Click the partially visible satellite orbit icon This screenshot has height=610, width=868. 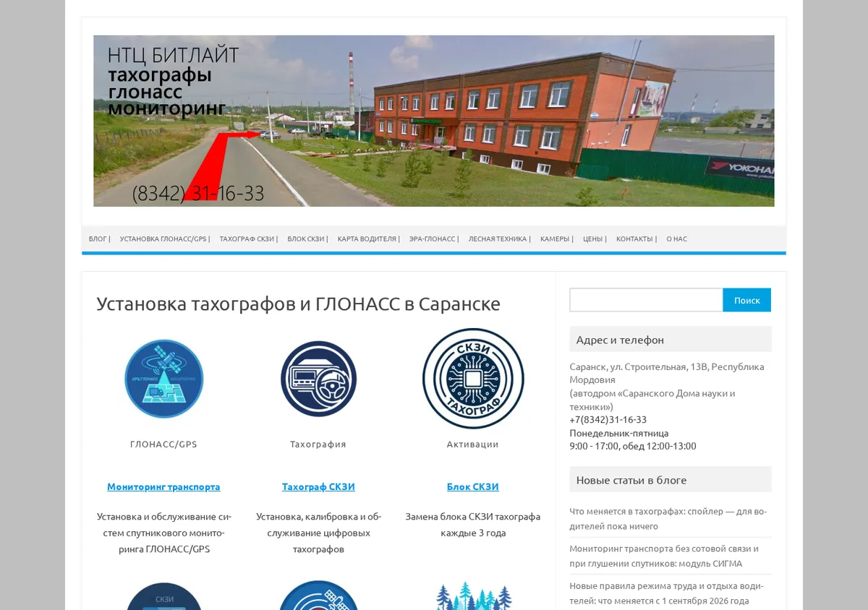pyautogui.click(x=318, y=595)
